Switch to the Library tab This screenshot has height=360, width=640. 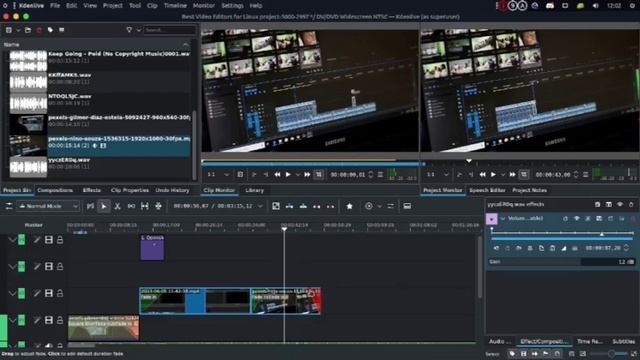coord(254,190)
